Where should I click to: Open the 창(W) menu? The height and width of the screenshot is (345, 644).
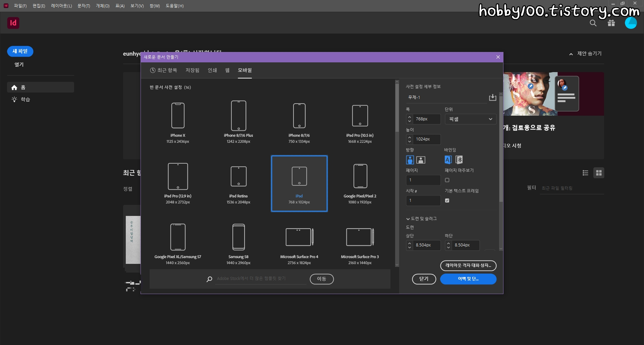click(155, 6)
